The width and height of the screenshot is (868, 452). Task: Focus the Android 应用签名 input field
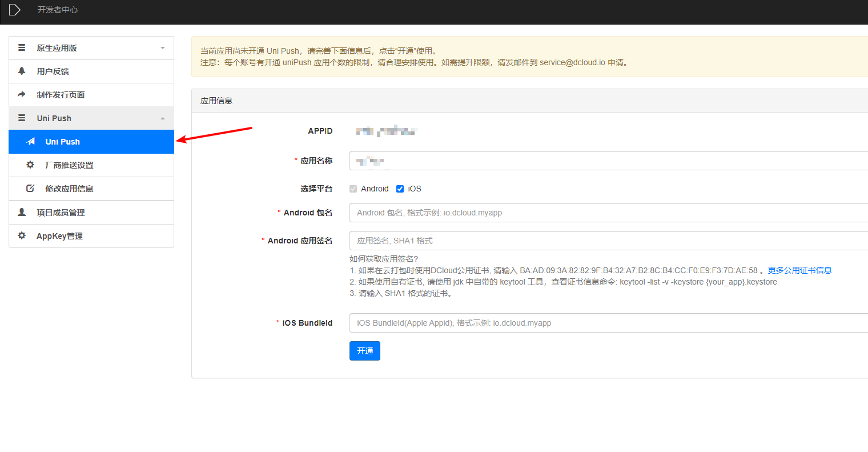609,241
